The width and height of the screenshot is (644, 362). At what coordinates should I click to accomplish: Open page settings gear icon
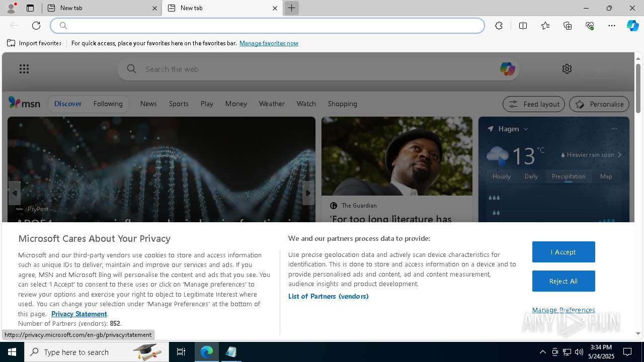tap(567, 69)
